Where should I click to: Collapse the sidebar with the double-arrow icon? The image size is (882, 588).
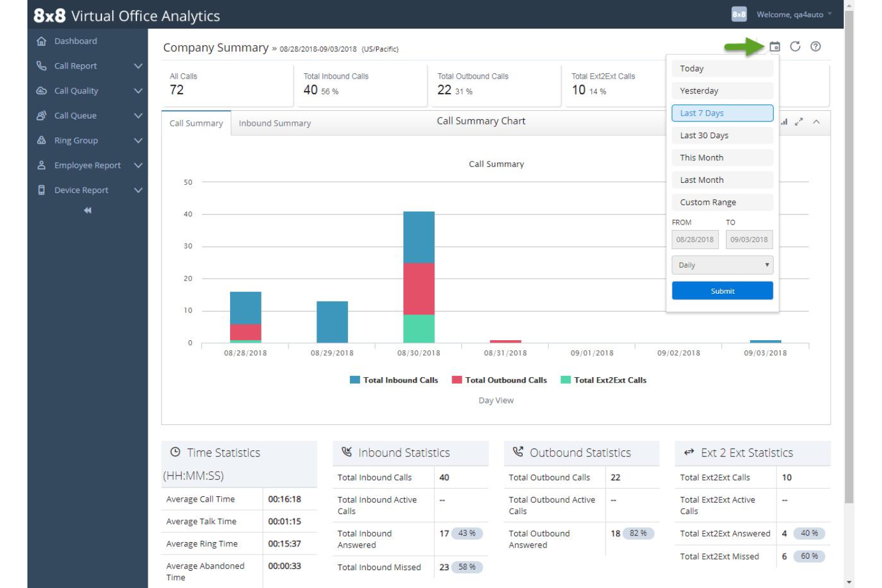88,210
